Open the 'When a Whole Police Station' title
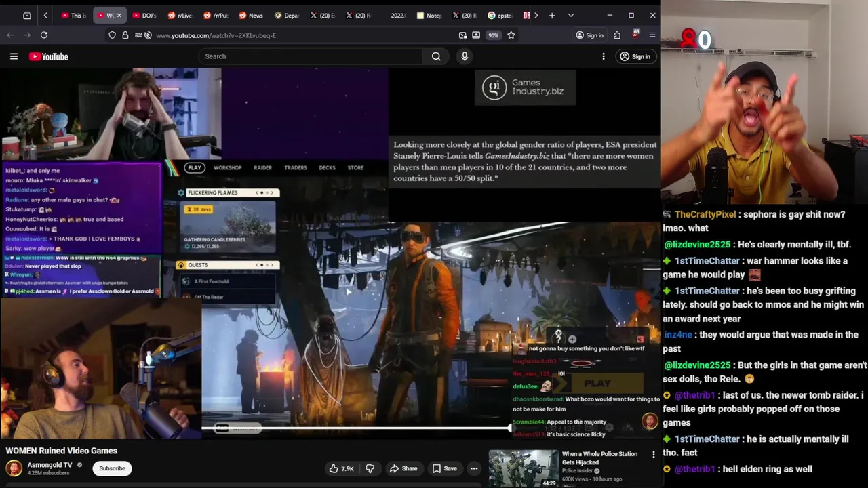Screen dimensions: 868x488 pyautogui.click(x=599, y=458)
